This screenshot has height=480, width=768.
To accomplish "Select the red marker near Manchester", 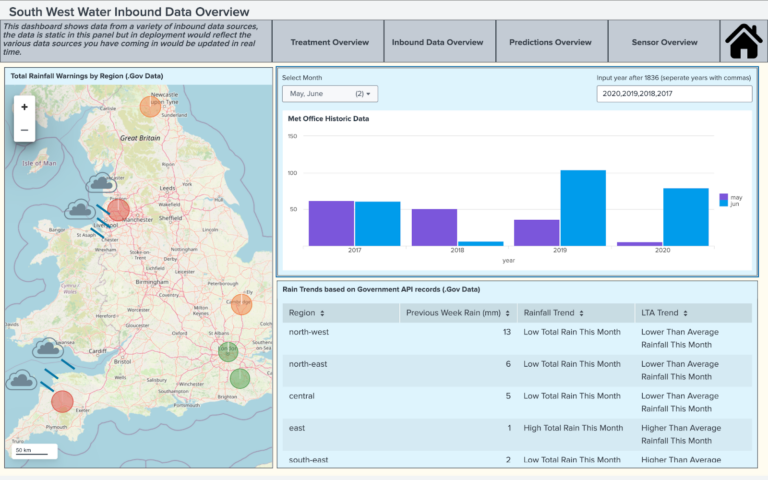I will [x=118, y=210].
